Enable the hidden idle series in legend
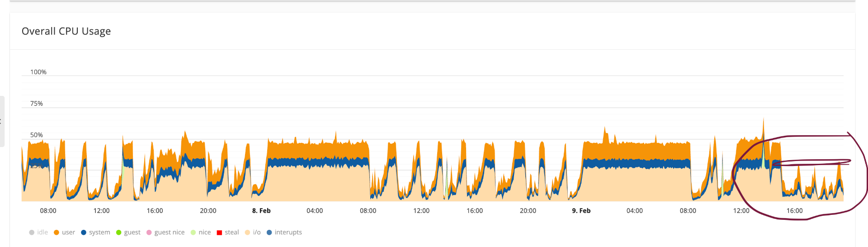The height and width of the screenshot is (247, 868). (42, 232)
